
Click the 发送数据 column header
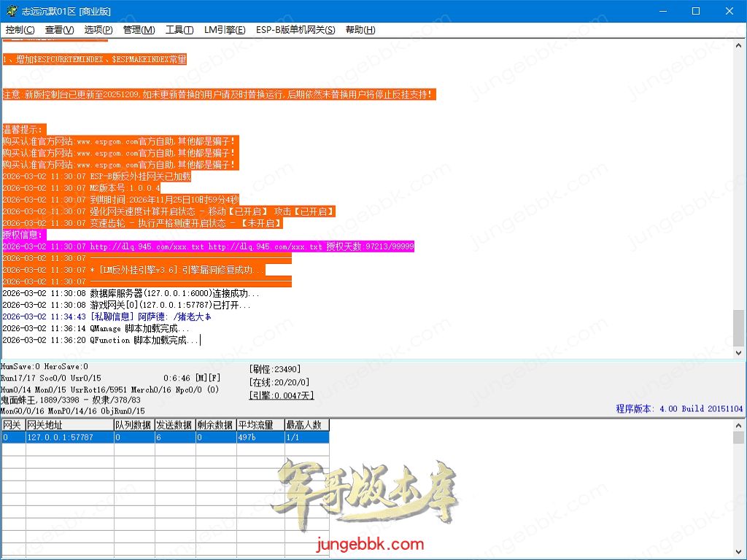tap(174, 425)
